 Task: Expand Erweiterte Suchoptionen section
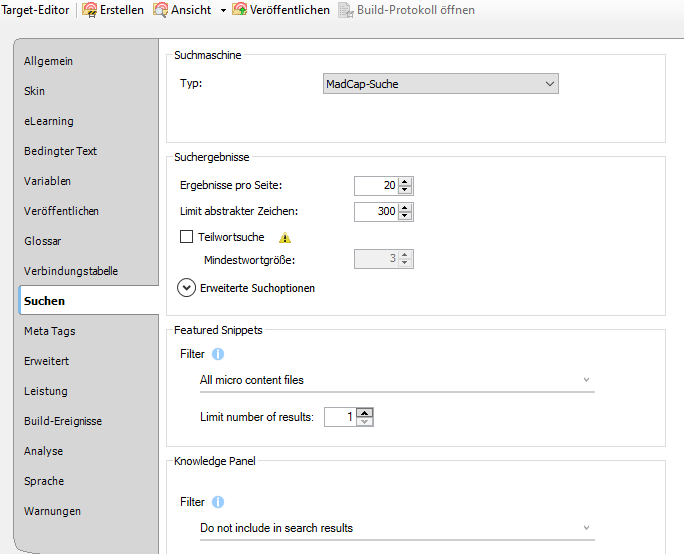[x=186, y=288]
